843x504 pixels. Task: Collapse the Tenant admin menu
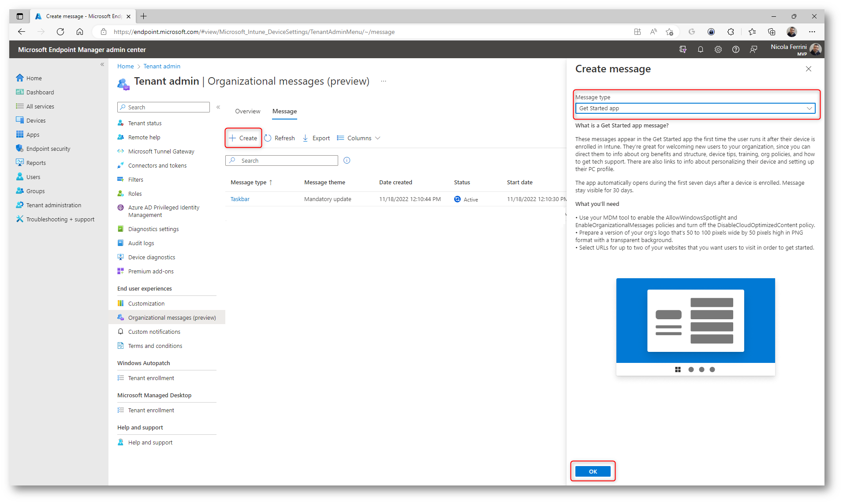pos(218,107)
